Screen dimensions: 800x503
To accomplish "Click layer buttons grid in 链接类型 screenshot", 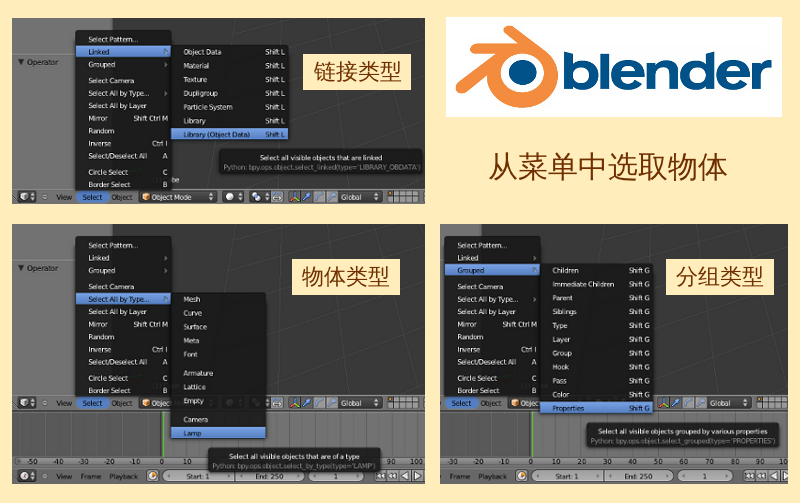I will tap(404, 197).
